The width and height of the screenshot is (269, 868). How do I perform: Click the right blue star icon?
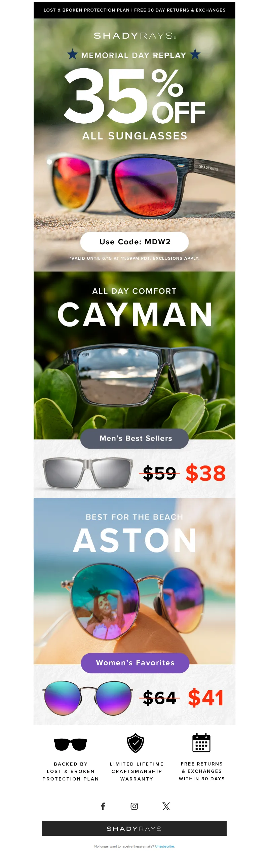tap(195, 54)
